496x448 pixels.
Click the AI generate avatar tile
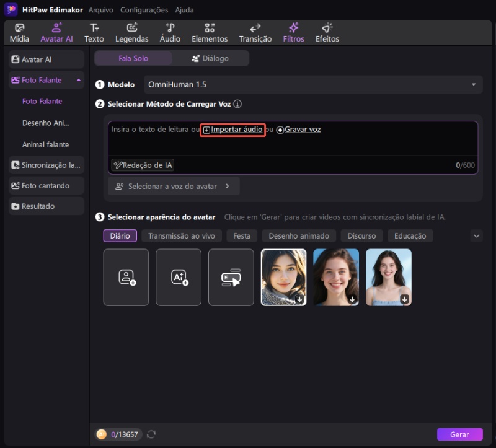(x=179, y=277)
